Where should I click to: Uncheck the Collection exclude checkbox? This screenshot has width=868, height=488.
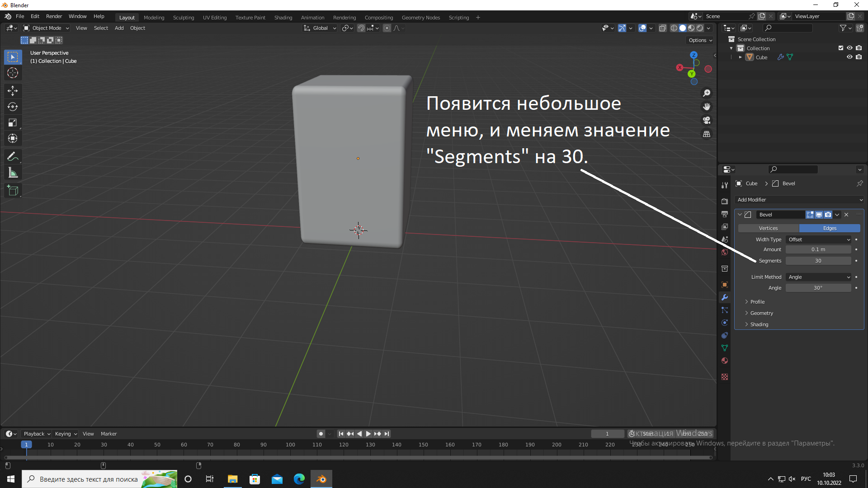[840, 48]
